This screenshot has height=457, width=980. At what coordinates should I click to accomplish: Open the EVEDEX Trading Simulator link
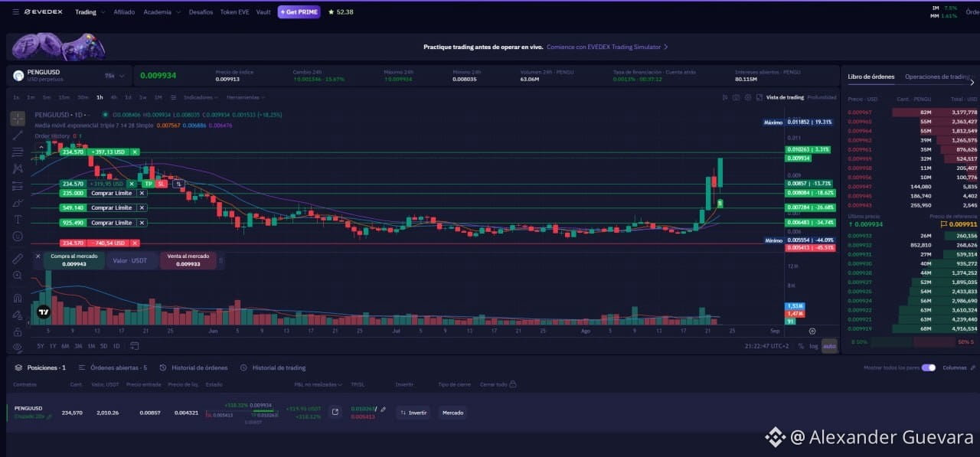click(607, 47)
